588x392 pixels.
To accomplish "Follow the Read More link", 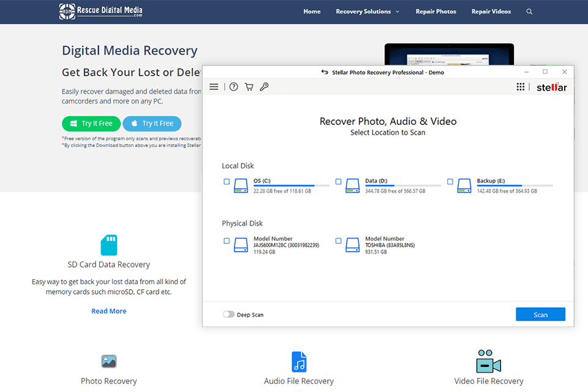I will pos(109,311).
